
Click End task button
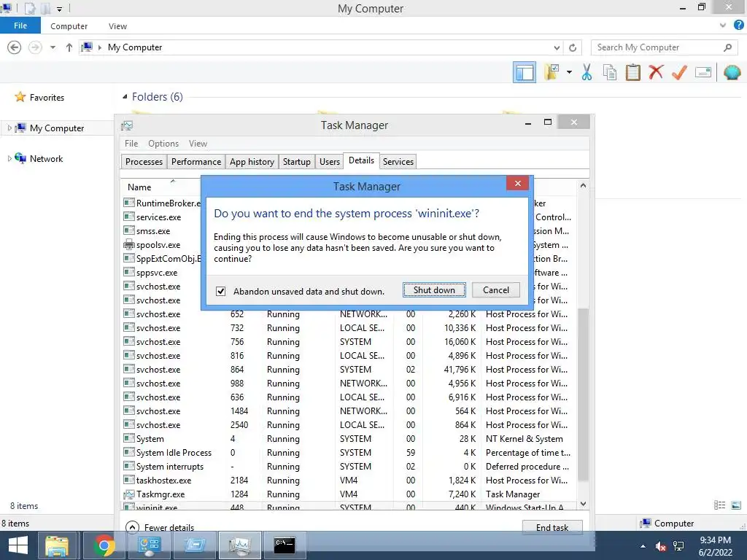point(552,528)
